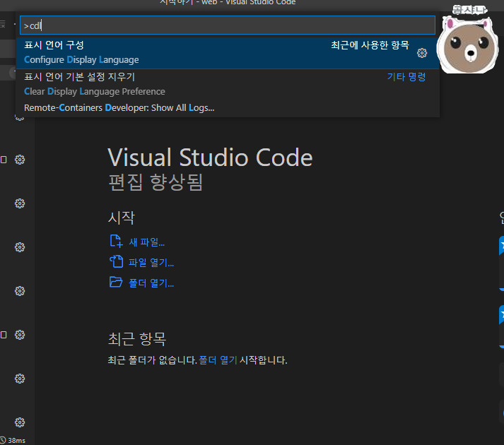Click the open file icon
Image resolution: width=504 pixels, height=445 pixels.
tap(116, 261)
